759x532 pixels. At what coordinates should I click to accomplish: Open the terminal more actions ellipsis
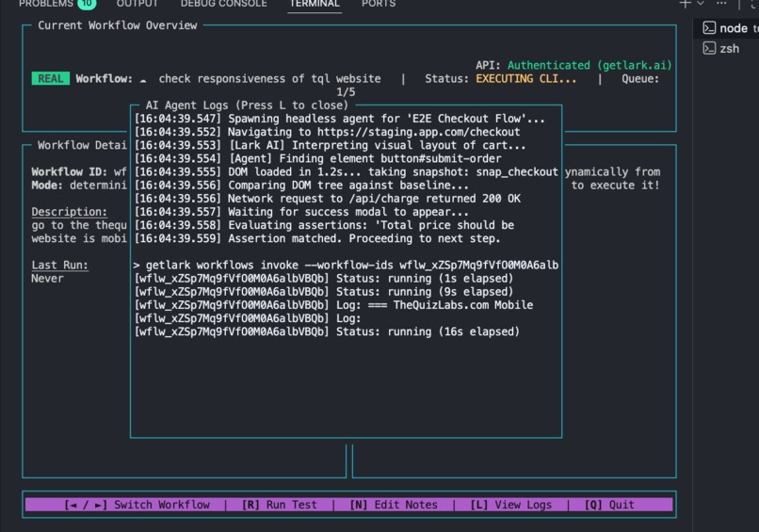pyautogui.click(x=721, y=3)
